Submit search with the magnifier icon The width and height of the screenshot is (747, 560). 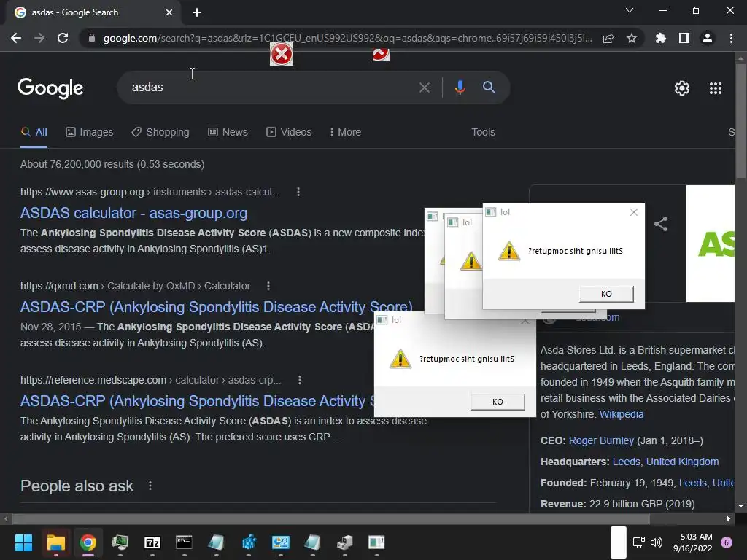pyautogui.click(x=489, y=87)
